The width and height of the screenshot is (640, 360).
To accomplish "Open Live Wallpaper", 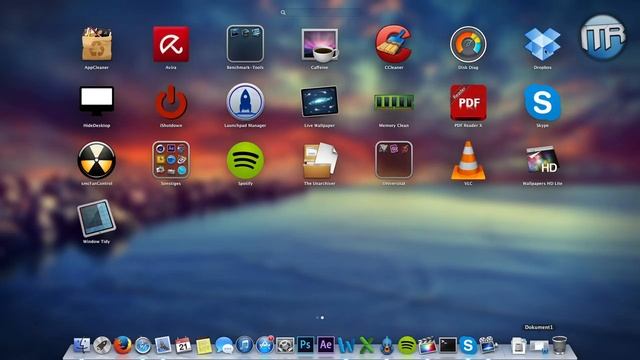I will (x=320, y=102).
